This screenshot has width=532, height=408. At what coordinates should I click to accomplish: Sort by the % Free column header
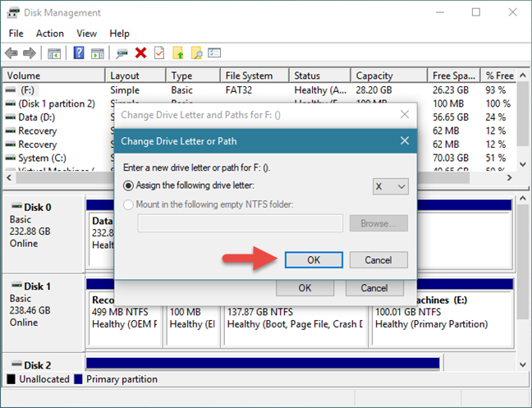(499, 76)
